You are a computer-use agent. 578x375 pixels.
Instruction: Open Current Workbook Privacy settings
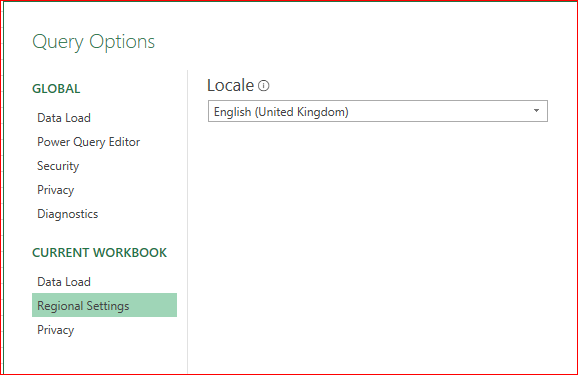tap(55, 330)
